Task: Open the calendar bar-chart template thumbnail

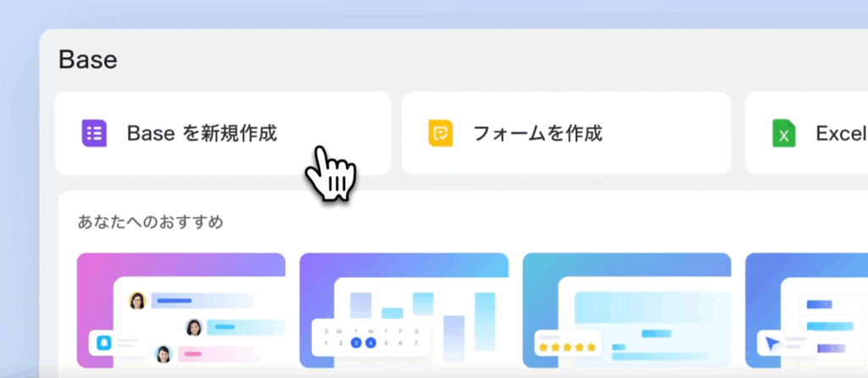Action: click(404, 310)
